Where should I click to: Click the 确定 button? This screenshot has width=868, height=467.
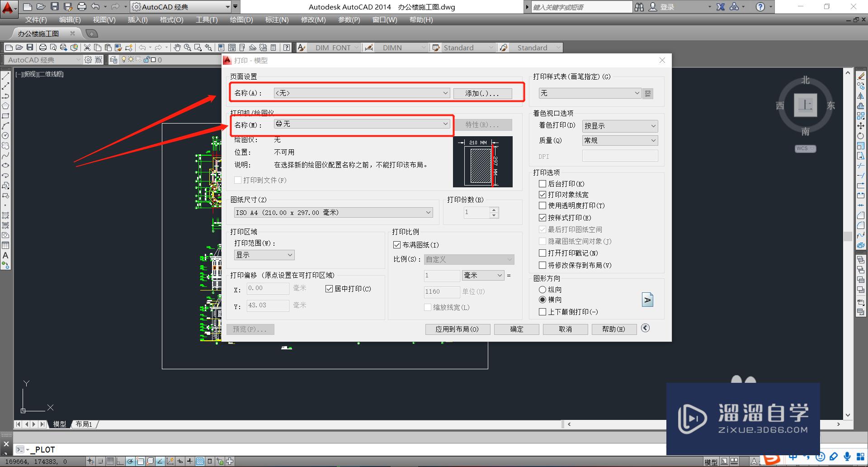pyautogui.click(x=516, y=329)
